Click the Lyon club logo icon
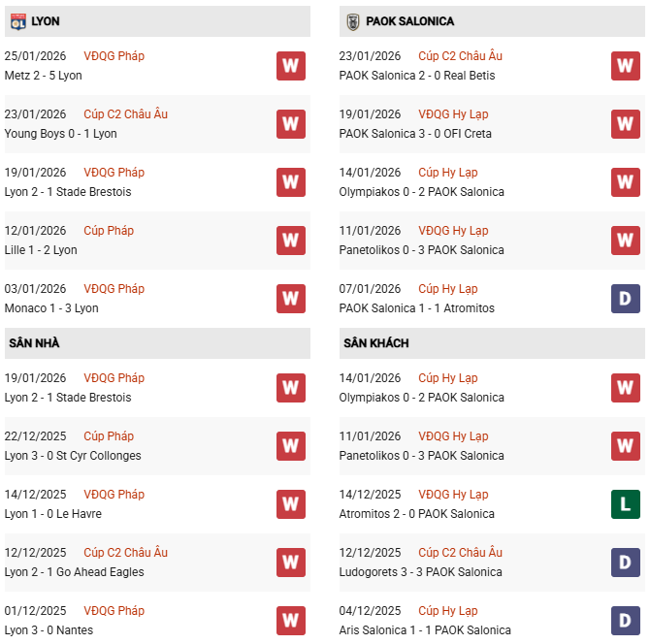Screen dimensions: 650x644 [x=17, y=21]
